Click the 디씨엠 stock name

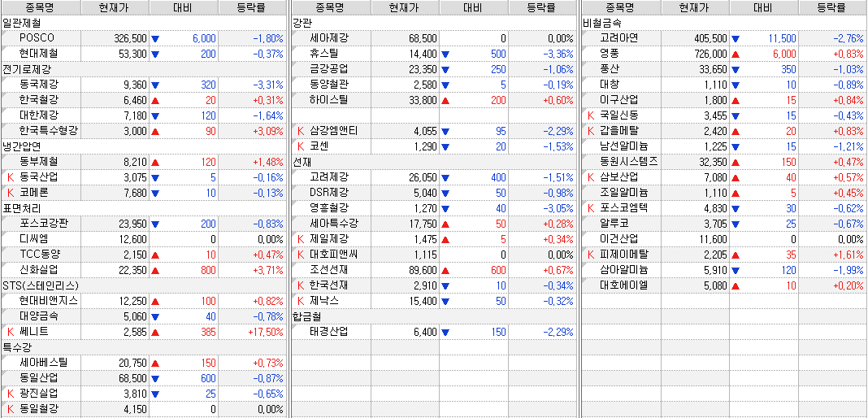[34, 240]
